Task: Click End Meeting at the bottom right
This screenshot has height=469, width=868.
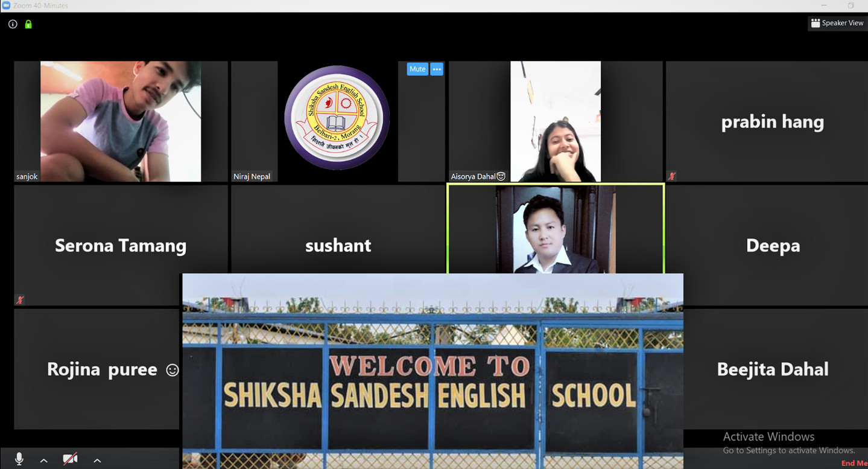Action: [x=854, y=463]
